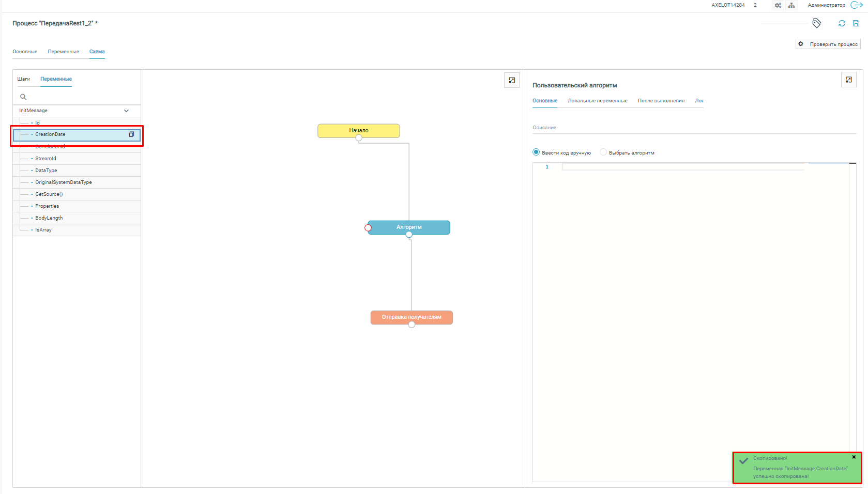
Task: Select the 'Выбрать алгоритм' radio option
Action: click(x=603, y=152)
